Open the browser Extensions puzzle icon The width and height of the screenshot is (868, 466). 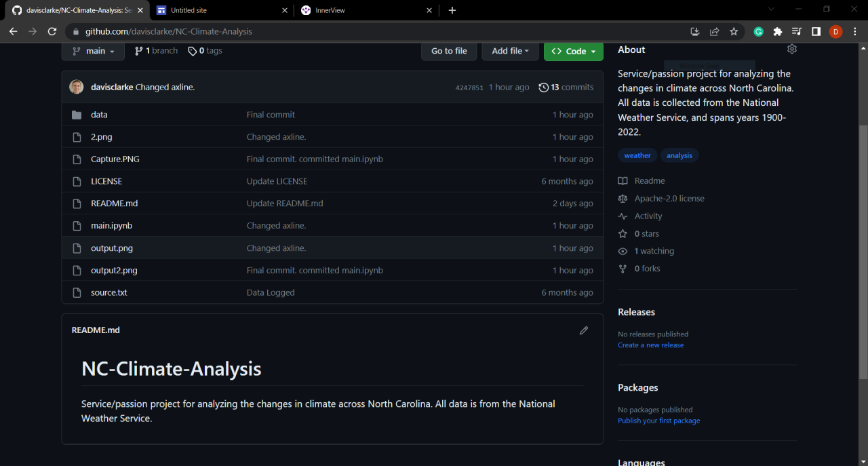[x=778, y=32]
